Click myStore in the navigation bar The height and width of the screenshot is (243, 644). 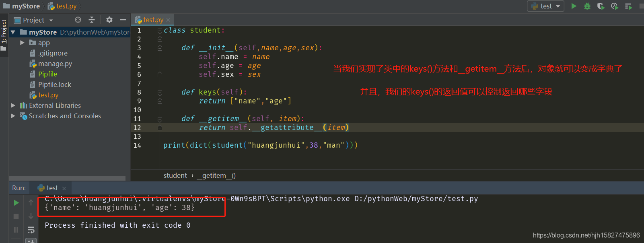(x=22, y=6)
